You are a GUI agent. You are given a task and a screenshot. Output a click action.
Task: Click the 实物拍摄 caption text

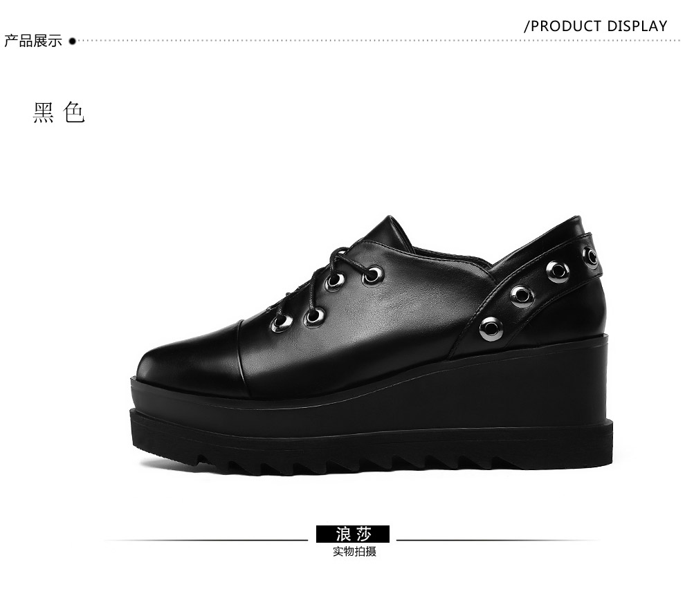354,552
